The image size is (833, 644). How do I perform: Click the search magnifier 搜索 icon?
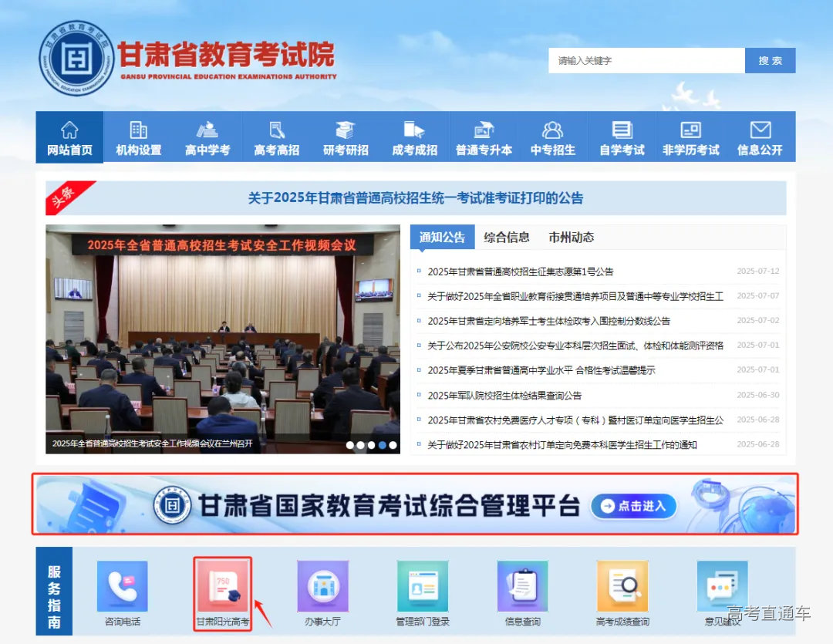click(x=769, y=60)
